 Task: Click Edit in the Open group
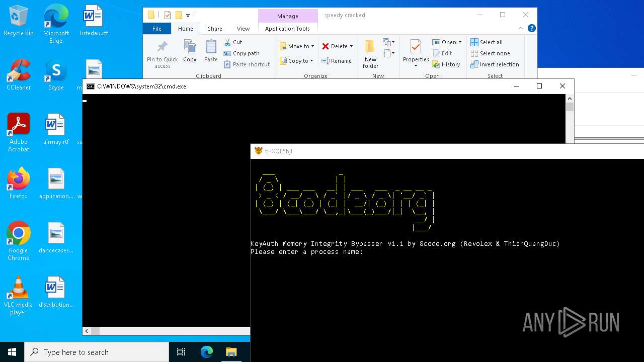pyautogui.click(x=442, y=53)
